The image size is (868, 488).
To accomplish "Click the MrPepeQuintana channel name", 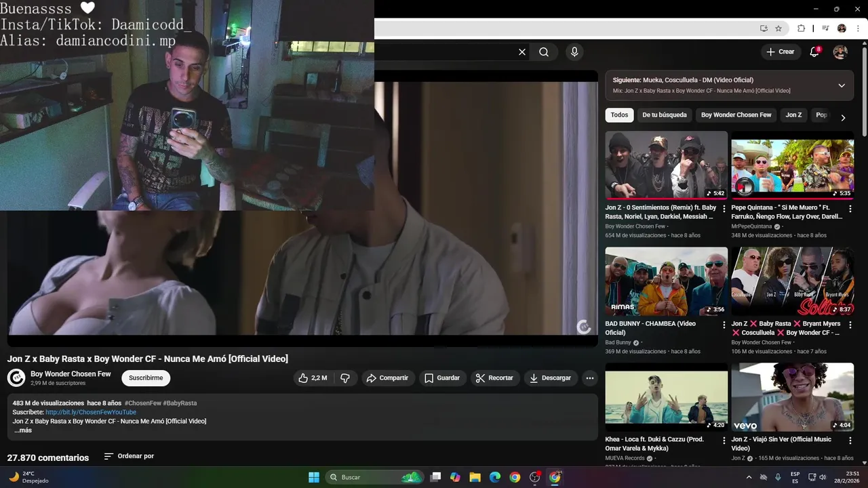I will coord(751,226).
